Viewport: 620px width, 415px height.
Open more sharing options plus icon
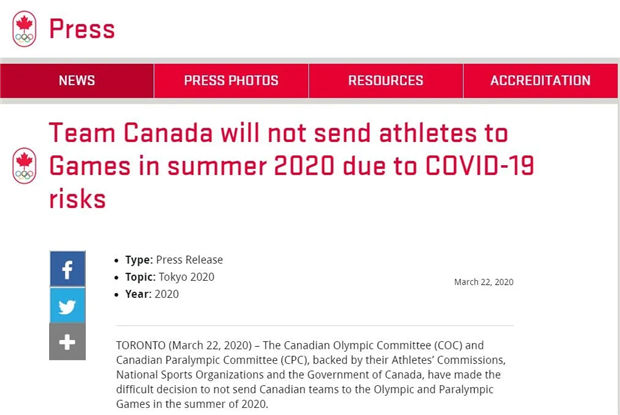[67, 342]
